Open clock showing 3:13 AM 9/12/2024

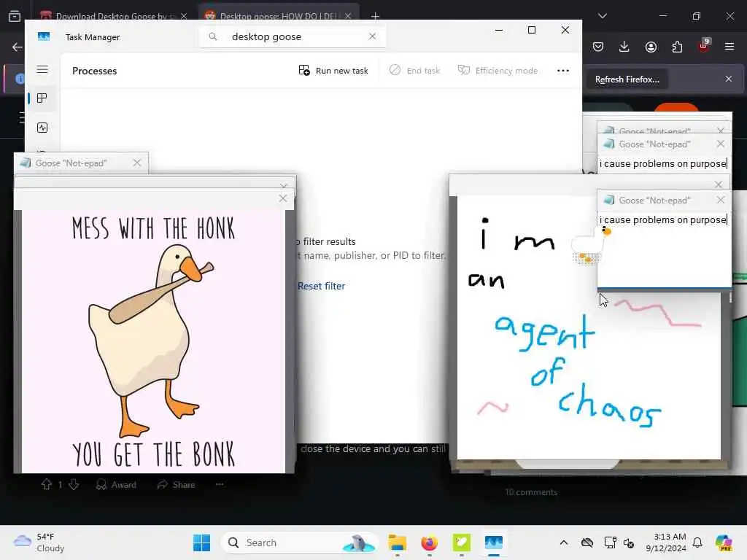pos(666,542)
